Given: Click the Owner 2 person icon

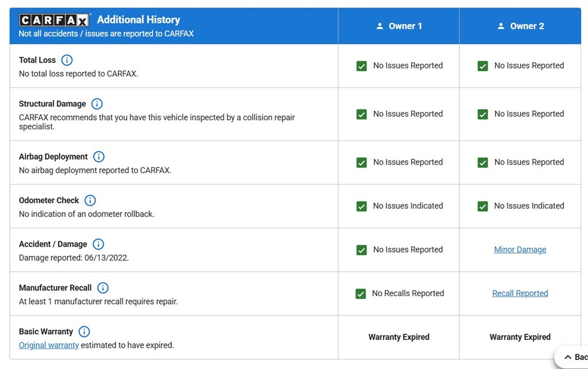Looking at the screenshot, I should pyautogui.click(x=501, y=26).
